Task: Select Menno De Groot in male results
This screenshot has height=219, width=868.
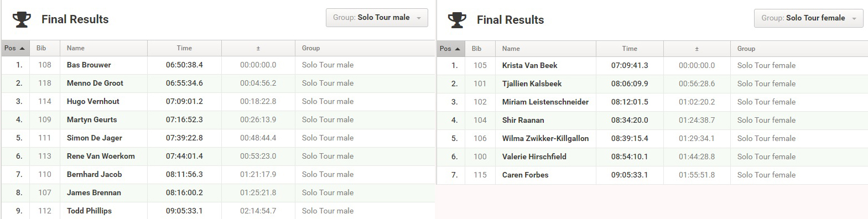Action: (95, 83)
